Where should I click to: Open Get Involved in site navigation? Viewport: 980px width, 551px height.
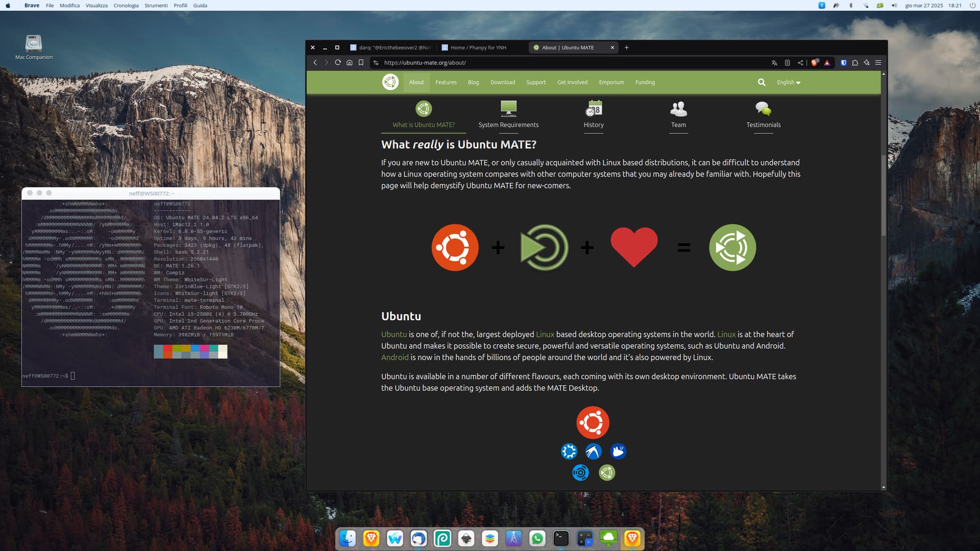click(x=572, y=82)
